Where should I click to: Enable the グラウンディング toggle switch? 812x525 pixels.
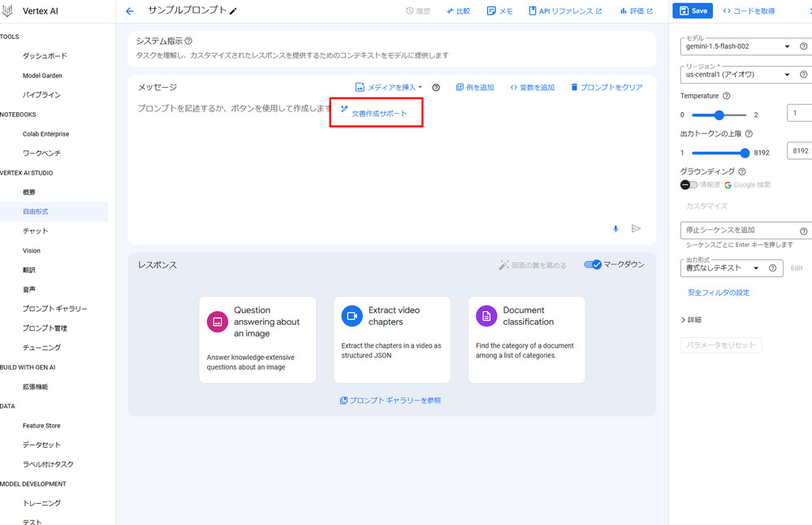689,185
